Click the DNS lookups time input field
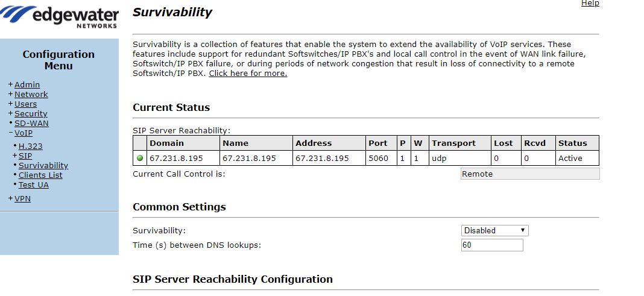Image resolution: width=644 pixels, height=296 pixels. tap(492, 245)
